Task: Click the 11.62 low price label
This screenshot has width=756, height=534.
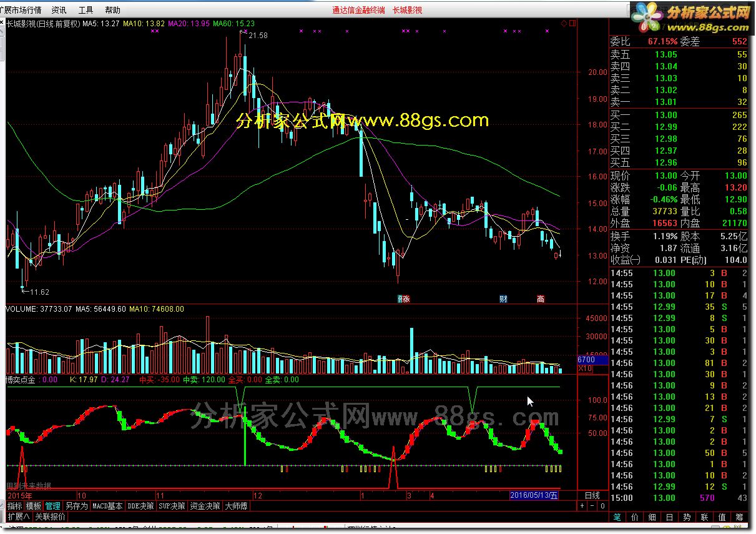Action: tap(40, 292)
